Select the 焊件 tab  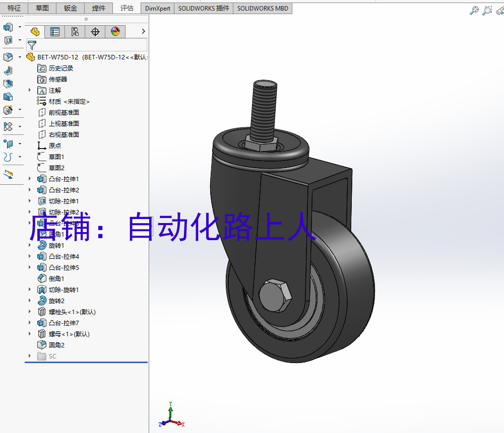click(x=99, y=8)
